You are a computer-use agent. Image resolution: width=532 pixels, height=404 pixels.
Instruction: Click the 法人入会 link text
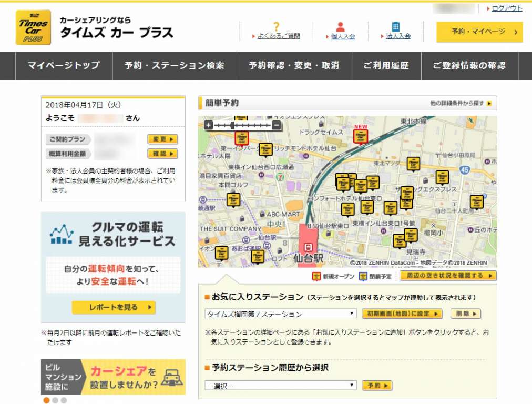pos(398,36)
